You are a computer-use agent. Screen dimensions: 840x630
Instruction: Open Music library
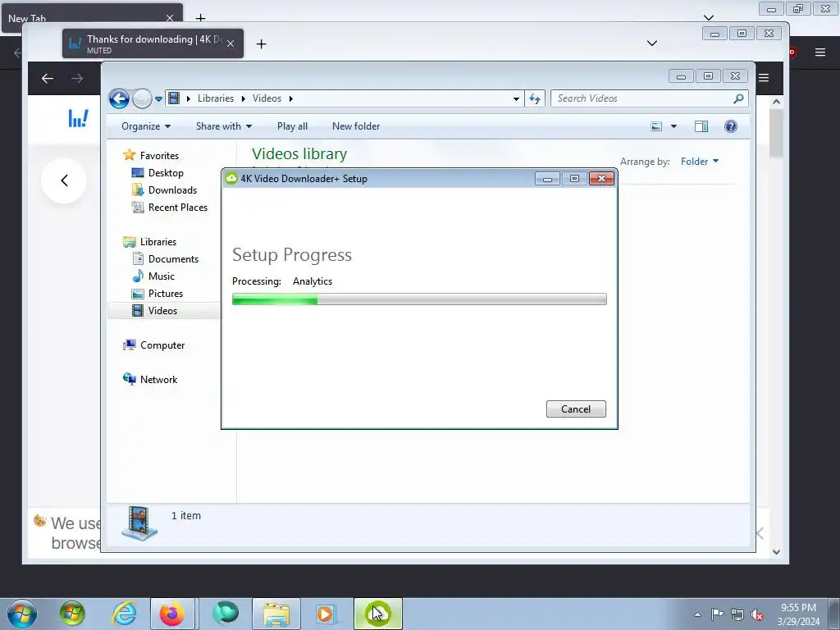[162, 276]
